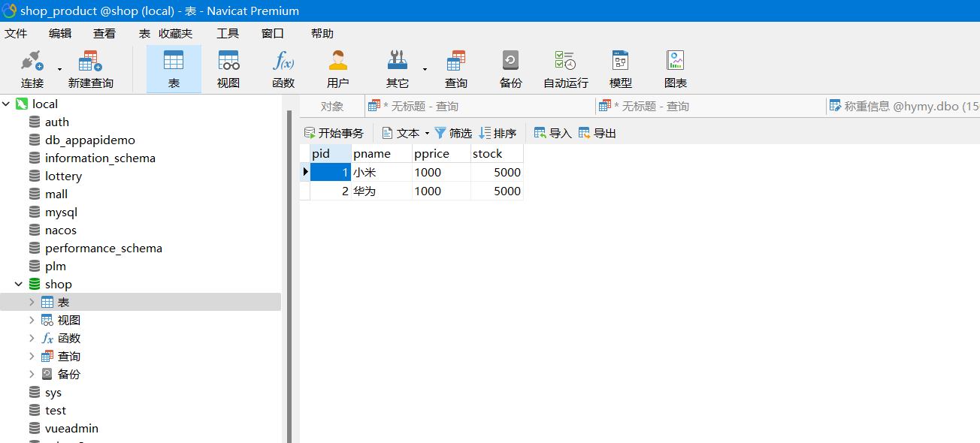
Task: Select the performance_schema database
Action: [104, 249]
